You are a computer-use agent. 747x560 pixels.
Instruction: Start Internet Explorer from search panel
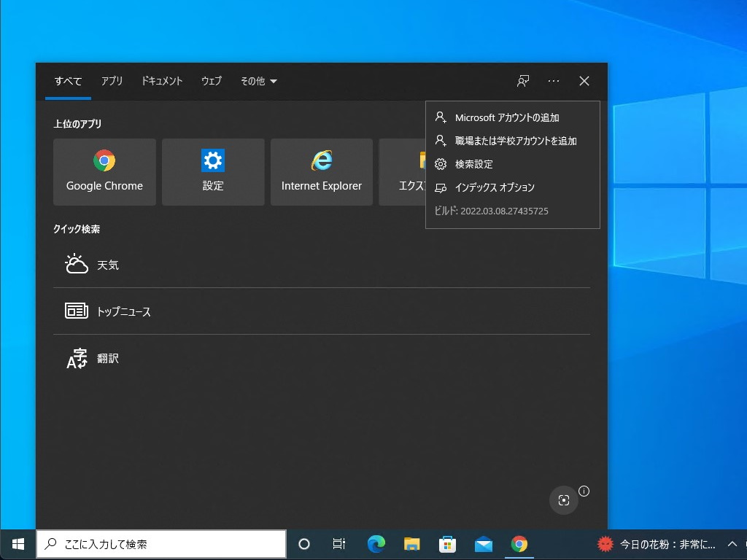pos(321,172)
